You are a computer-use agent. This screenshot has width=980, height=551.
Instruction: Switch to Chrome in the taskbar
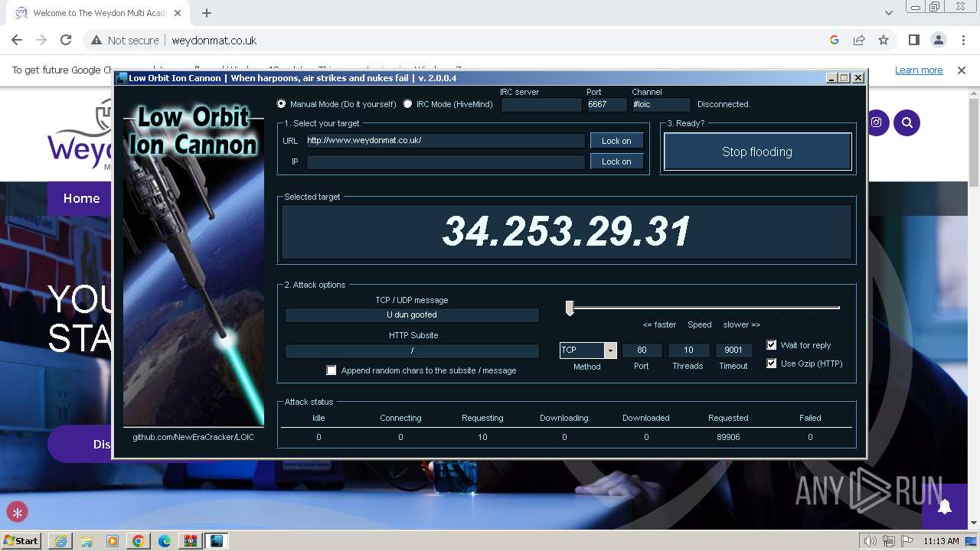tap(139, 541)
